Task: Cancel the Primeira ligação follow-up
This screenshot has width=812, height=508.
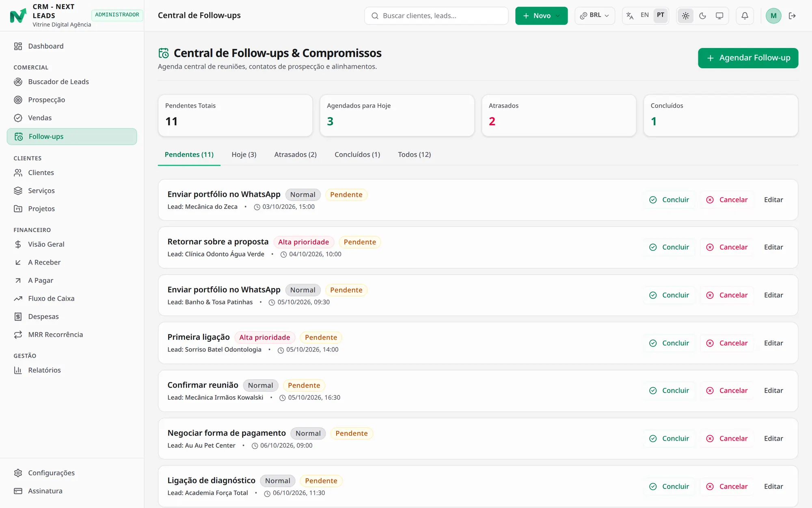Action: click(727, 343)
